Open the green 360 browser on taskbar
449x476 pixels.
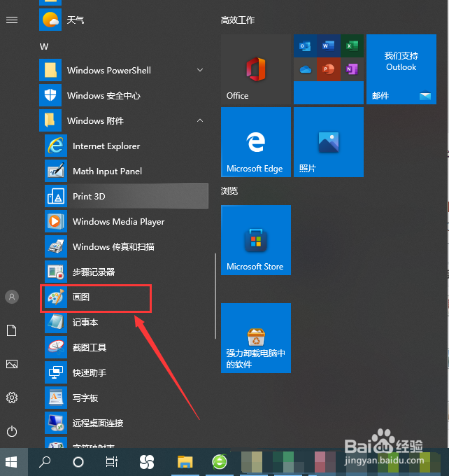point(220,462)
